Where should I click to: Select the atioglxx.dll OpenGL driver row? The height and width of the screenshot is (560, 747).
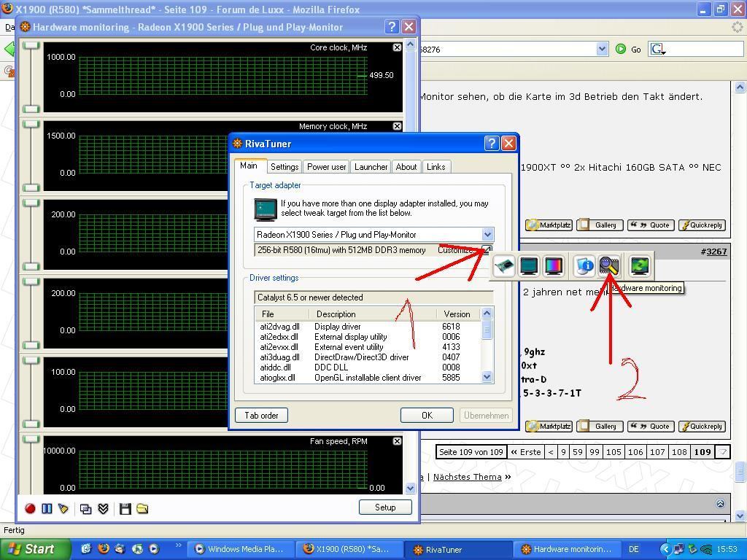[x=368, y=378]
